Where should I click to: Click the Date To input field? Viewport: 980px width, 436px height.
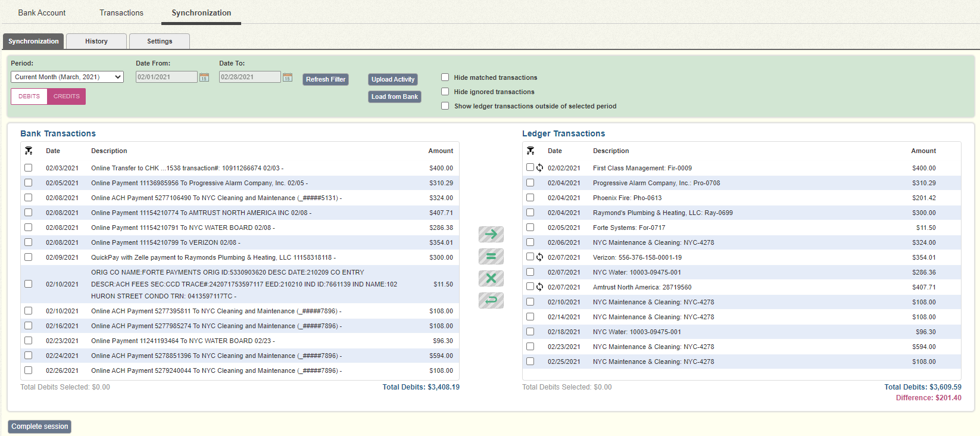pos(250,77)
